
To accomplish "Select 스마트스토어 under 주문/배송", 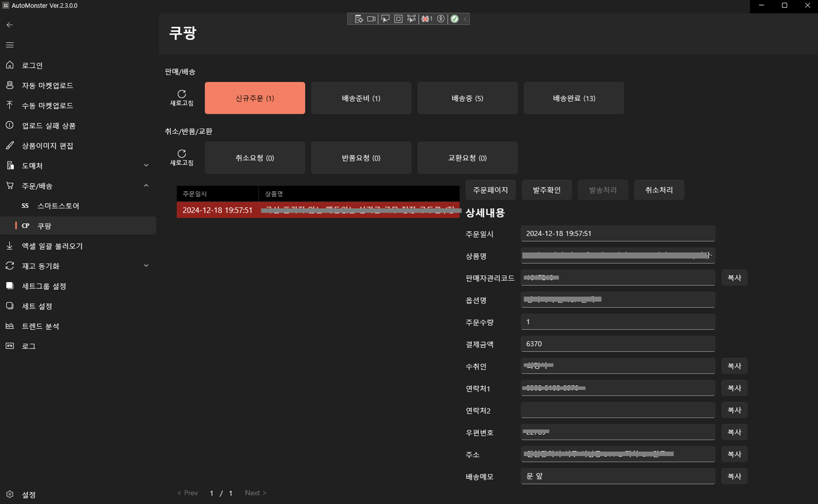I will (x=78, y=206).
